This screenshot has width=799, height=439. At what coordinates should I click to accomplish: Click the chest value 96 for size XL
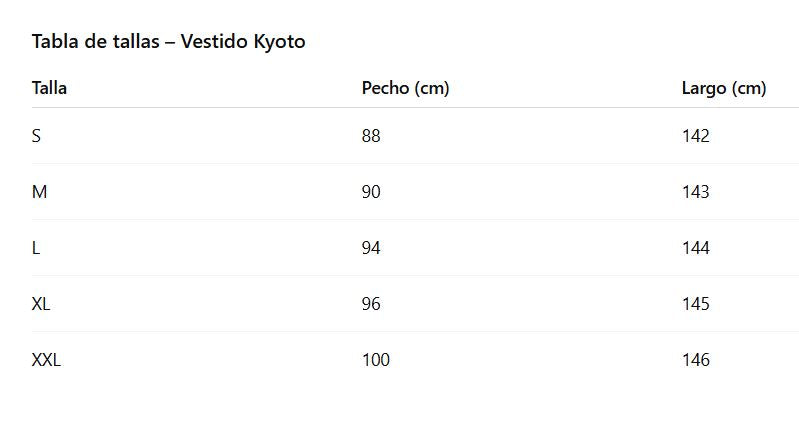[371, 304]
